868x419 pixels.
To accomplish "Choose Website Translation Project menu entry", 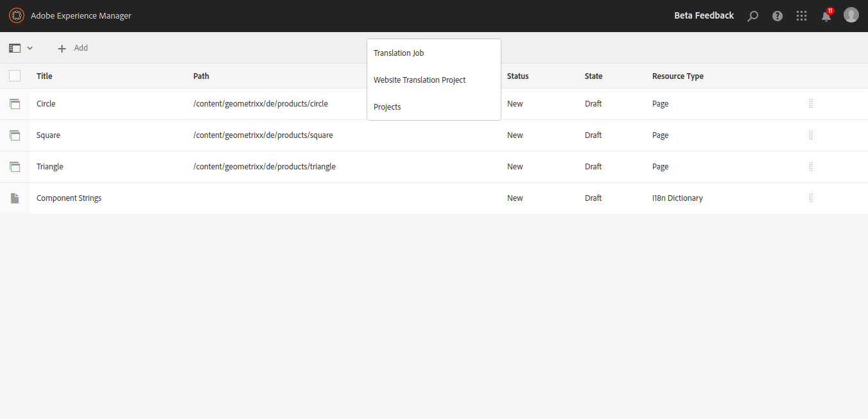I will [x=419, y=80].
